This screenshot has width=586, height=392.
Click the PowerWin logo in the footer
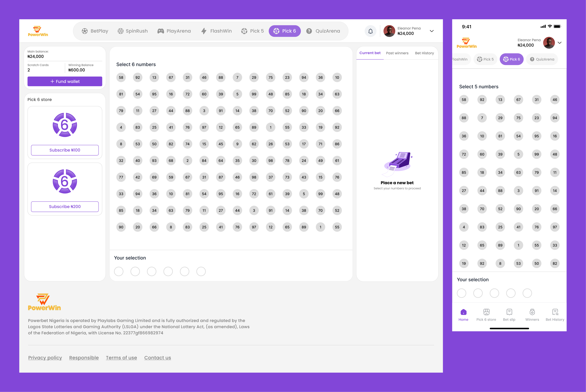(x=44, y=302)
